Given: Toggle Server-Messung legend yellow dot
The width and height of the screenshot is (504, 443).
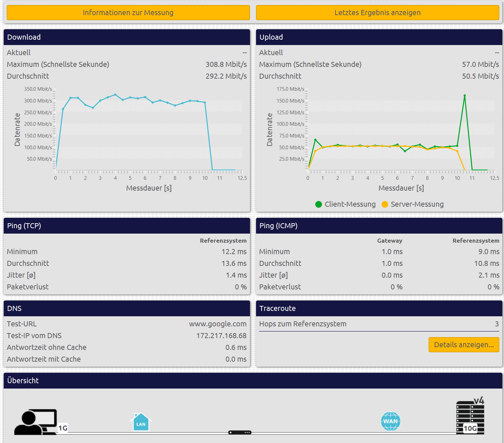Looking at the screenshot, I should click(385, 204).
